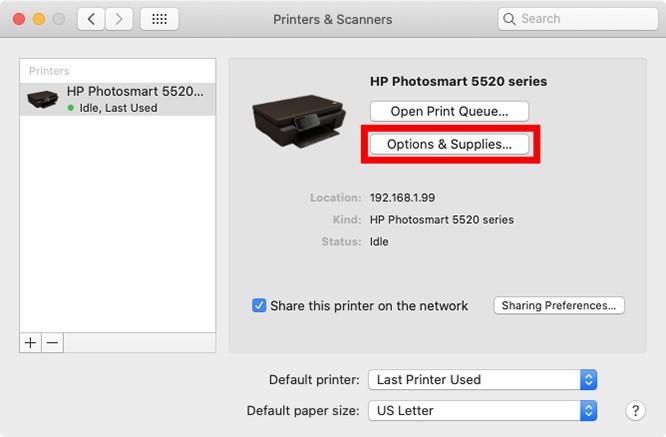
Task: Click the help question mark button
Action: click(634, 410)
